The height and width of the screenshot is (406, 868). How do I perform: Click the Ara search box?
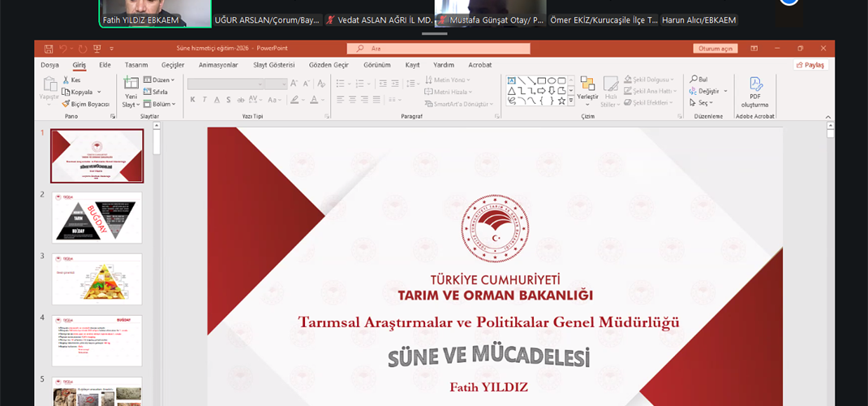click(438, 49)
